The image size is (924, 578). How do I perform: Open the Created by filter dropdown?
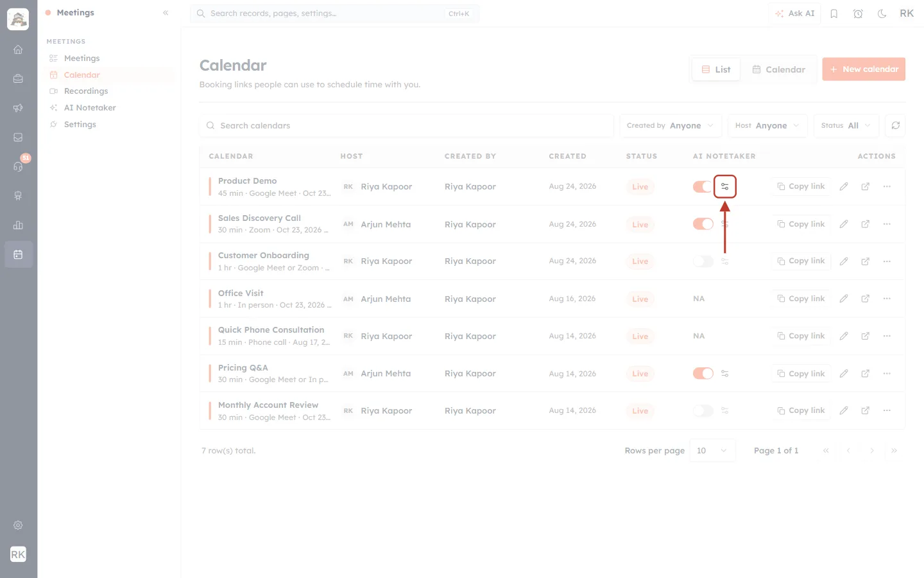(671, 125)
